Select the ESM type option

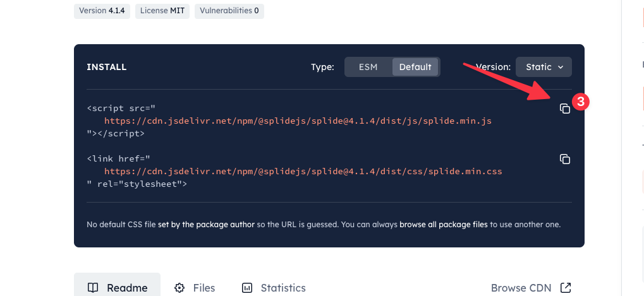point(368,67)
